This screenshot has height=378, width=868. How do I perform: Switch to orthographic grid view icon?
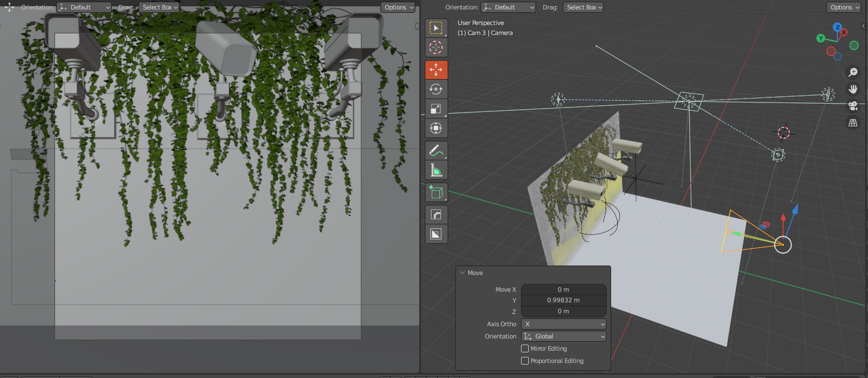(853, 123)
